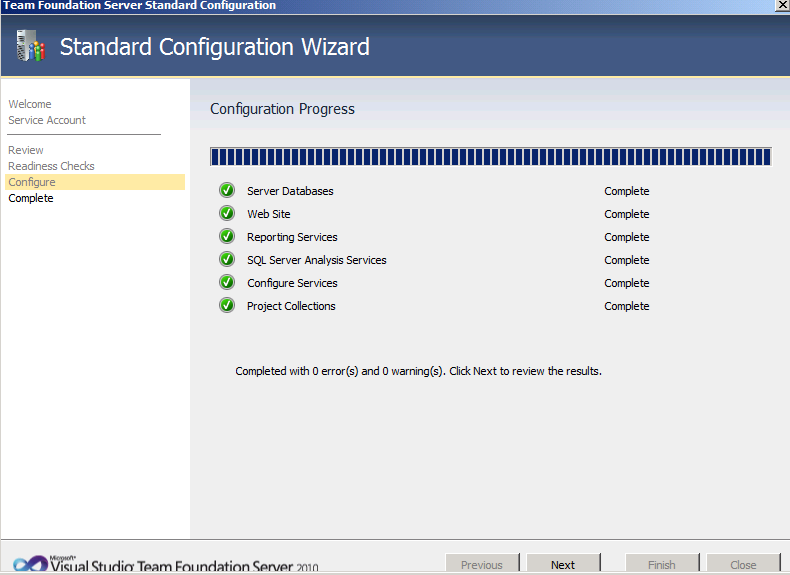Click the Standard Configuration Wizard title

click(x=215, y=47)
